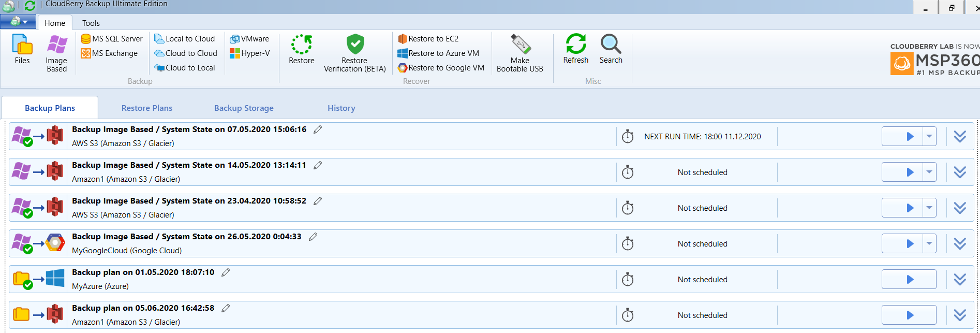Viewport: 980px width, 333px height.
Task: Open the Backup Storage tab
Action: [244, 108]
